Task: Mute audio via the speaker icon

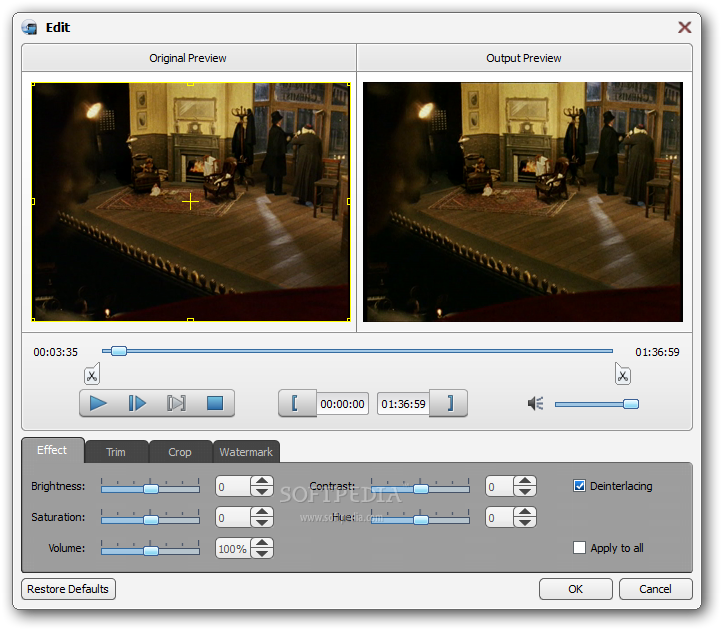Action: [x=536, y=404]
